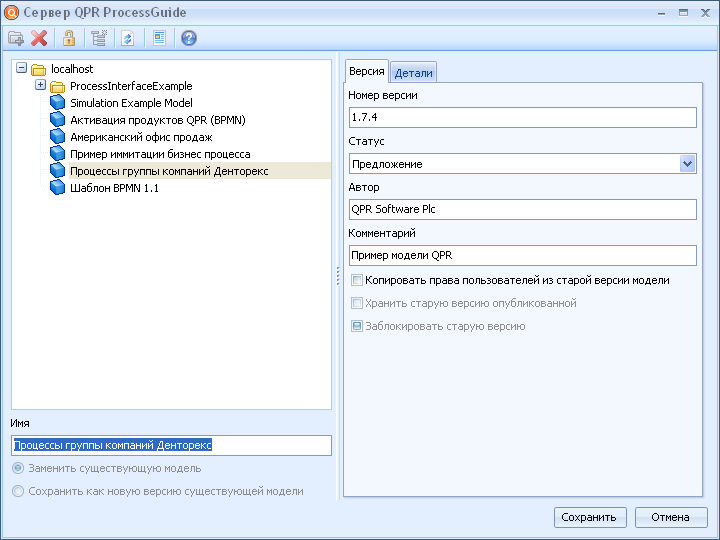
Task: Maximize the Сервер QPR ProcessGuide window
Action: point(683,13)
